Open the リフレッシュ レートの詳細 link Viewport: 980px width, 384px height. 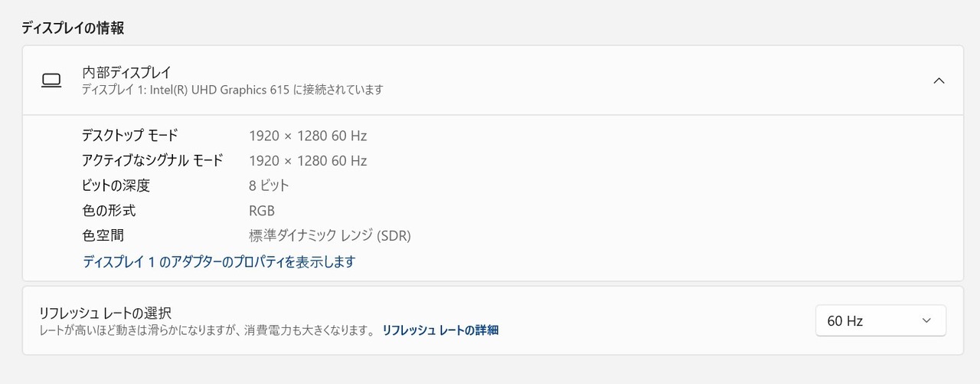point(440,330)
